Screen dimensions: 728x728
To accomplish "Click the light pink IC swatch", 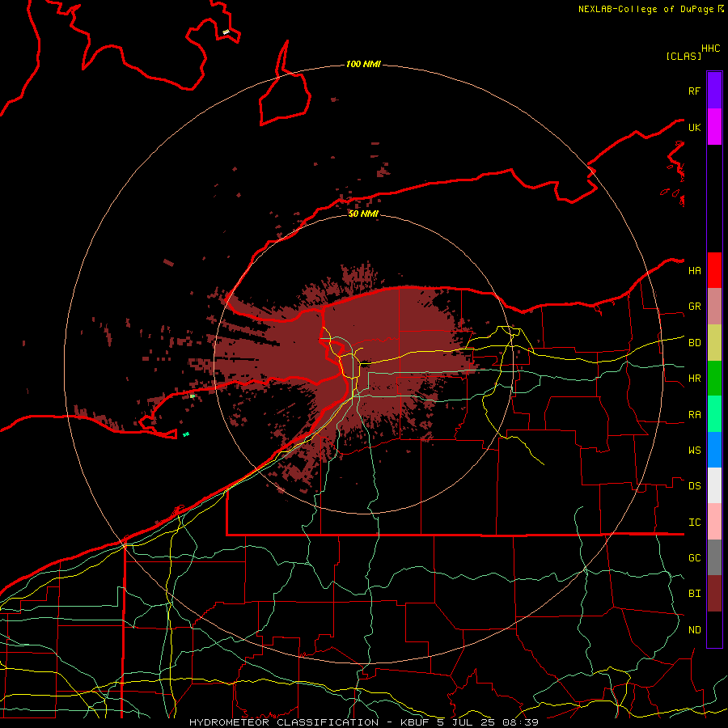I will coord(714,522).
